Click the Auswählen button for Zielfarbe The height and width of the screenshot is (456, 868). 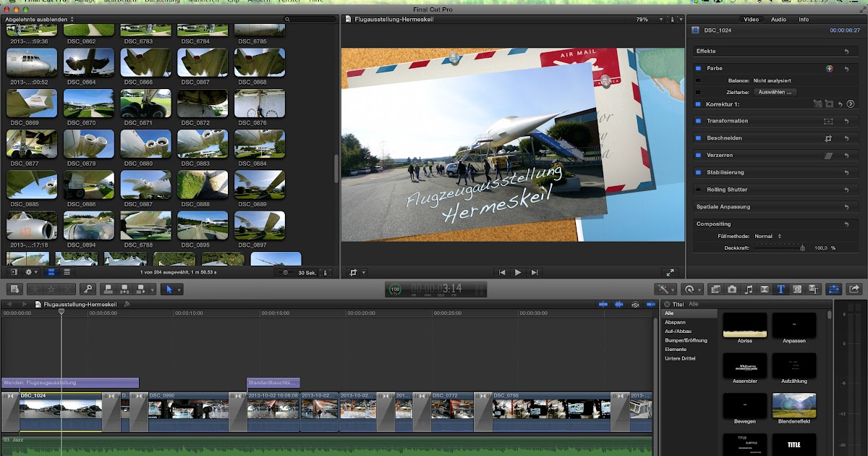coord(775,92)
